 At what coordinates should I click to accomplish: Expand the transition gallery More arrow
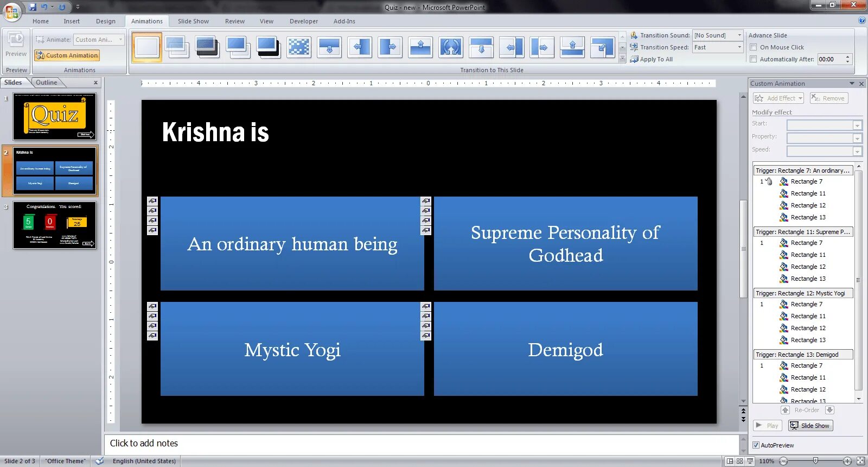(622, 58)
